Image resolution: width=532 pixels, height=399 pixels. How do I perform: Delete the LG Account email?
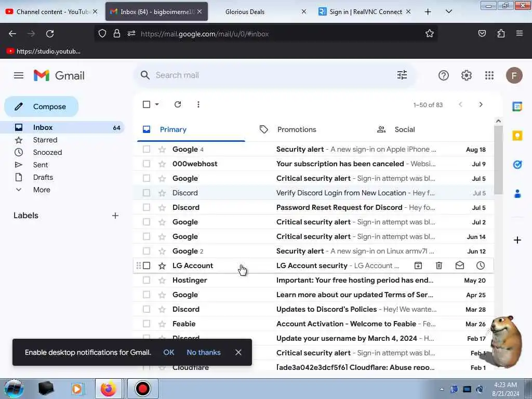click(438, 265)
